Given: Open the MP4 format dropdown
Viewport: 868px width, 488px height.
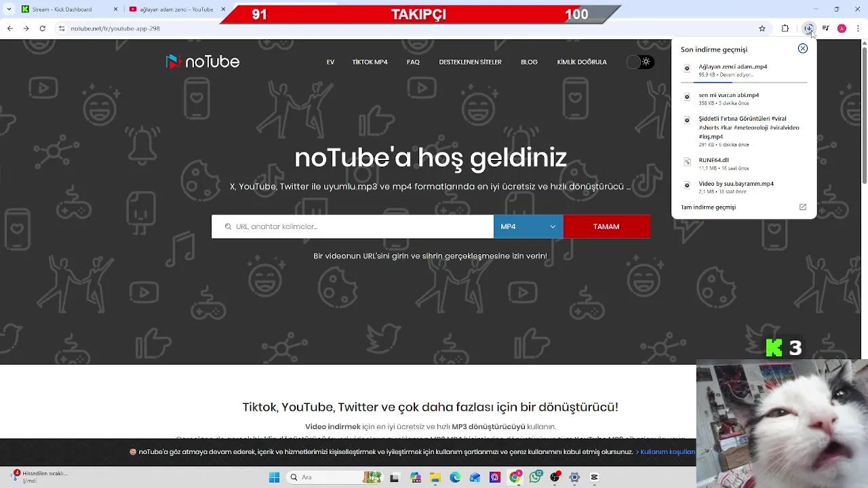Looking at the screenshot, I should [x=528, y=226].
